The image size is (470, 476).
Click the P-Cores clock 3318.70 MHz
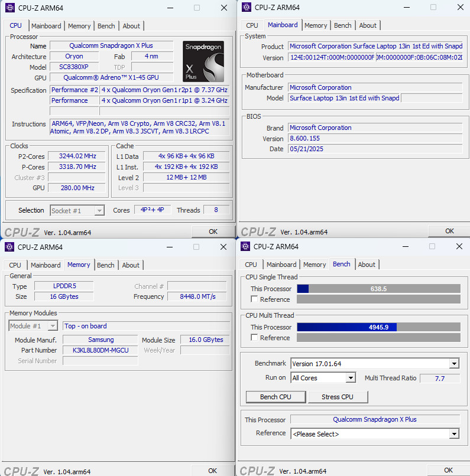[x=77, y=167]
